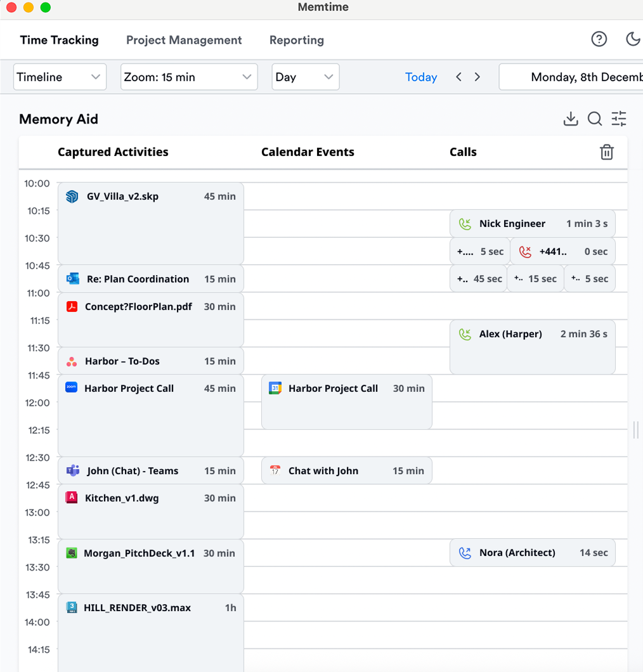This screenshot has height=672, width=643.
Task: Select the Outlook icon on Re: Plan Coordination
Action: click(71, 278)
